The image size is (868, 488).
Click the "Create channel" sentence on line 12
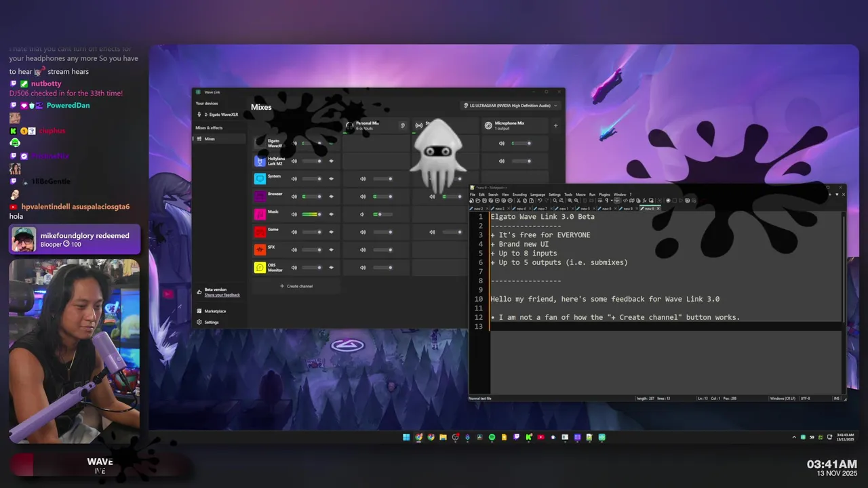point(615,317)
